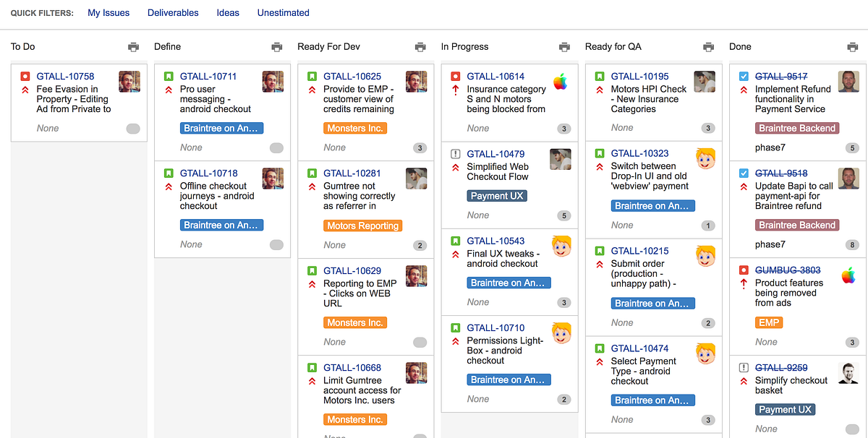Click the printer icon above the Done column
This screenshot has height=438, width=868.
tap(851, 46)
